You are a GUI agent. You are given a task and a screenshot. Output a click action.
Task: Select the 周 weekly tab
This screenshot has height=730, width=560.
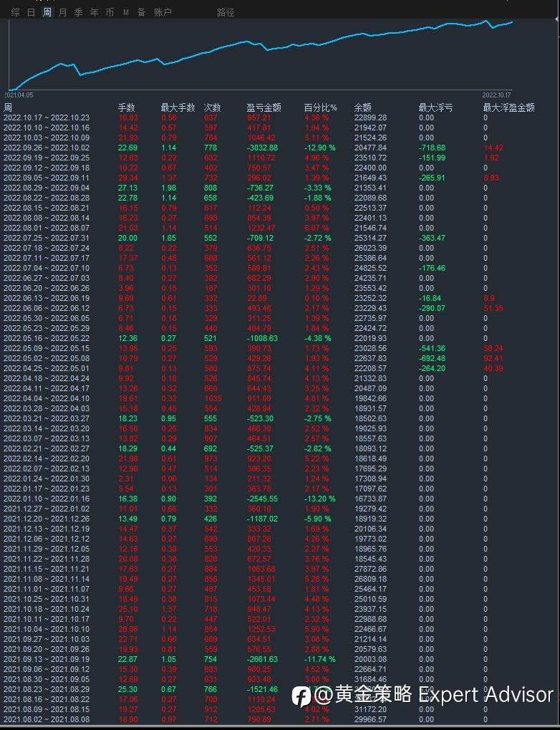(47, 13)
